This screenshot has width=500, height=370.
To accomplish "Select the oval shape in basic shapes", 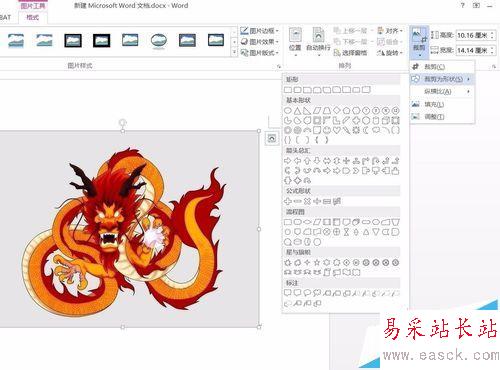I will click(x=288, y=110).
